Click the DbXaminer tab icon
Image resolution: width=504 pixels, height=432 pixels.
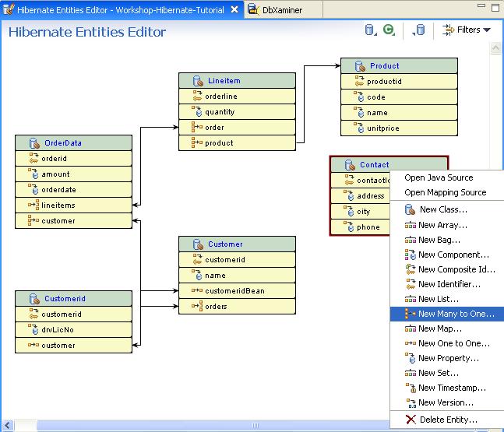(x=254, y=9)
